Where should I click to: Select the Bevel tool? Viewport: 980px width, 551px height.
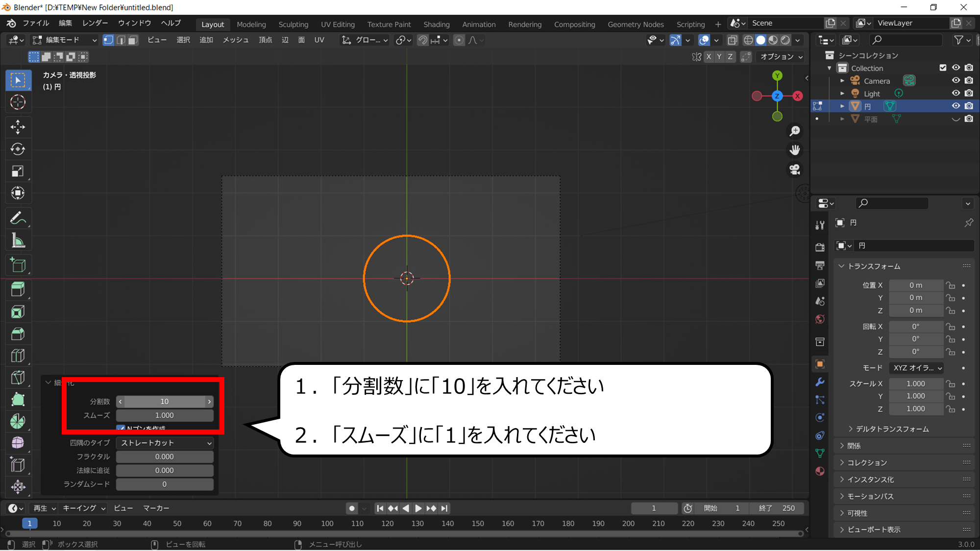pyautogui.click(x=18, y=334)
